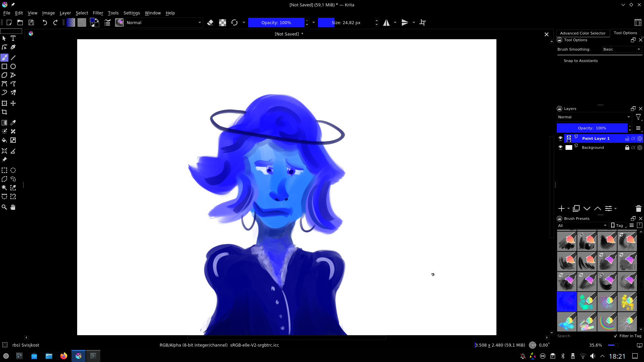
Task: Toggle Filter in Tag checkbox
Action: point(615,336)
